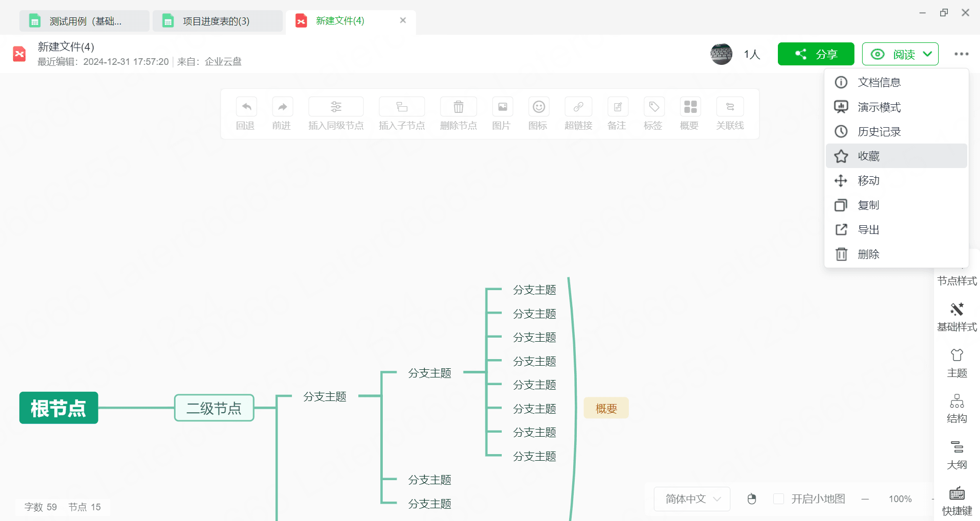Click the user avatar picture
Image resolution: width=980 pixels, height=521 pixels.
point(721,54)
